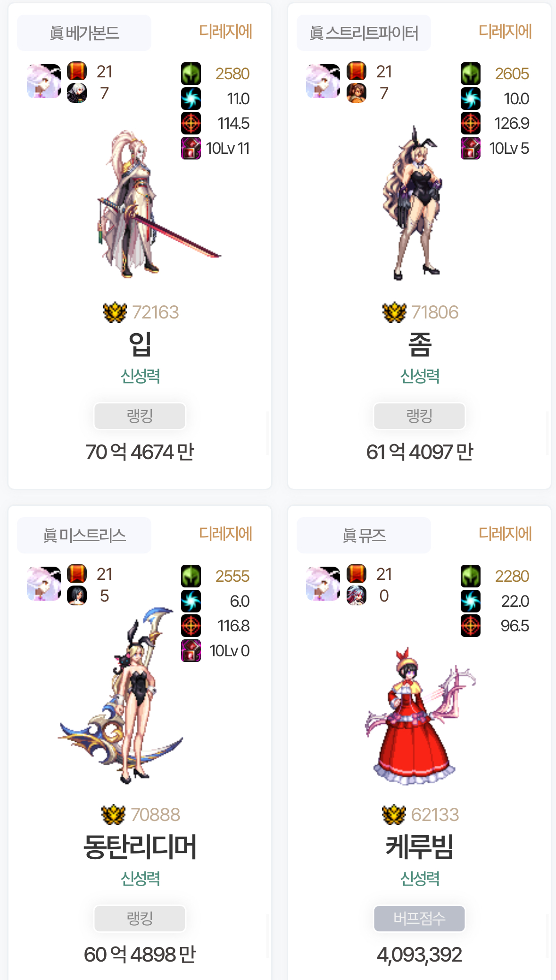Click the green helmet icon beside 2555
556x980 pixels.
coord(191,576)
